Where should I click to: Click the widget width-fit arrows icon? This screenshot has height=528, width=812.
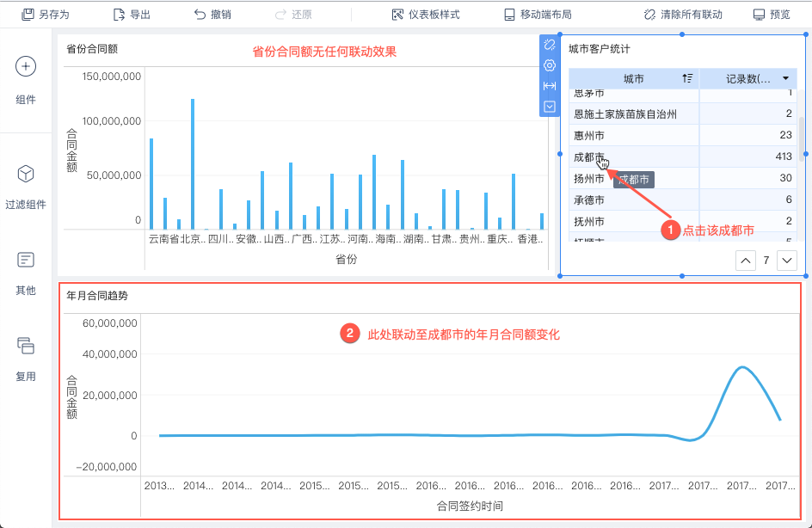pyautogui.click(x=550, y=86)
